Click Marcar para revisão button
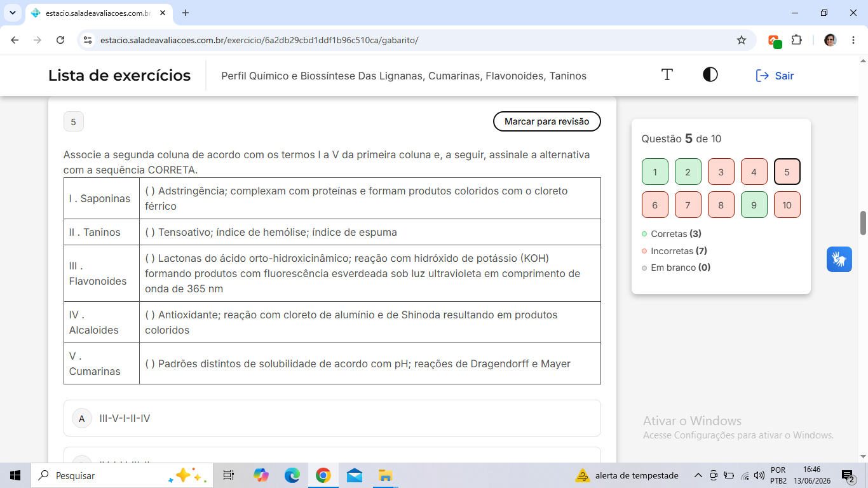The height and width of the screenshot is (488, 868). [546, 121]
